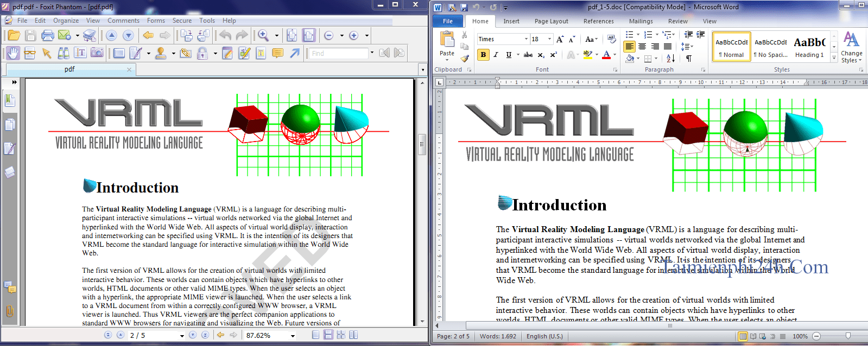868x346 pixels.
Task: Open the Comments menu in Foxit
Action: (123, 21)
